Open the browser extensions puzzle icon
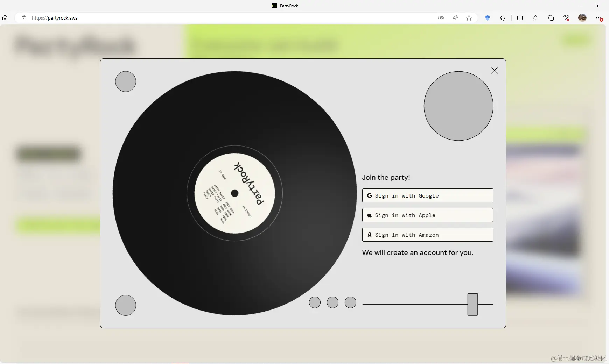Screen dimensions: 609x364 click(x=503, y=18)
